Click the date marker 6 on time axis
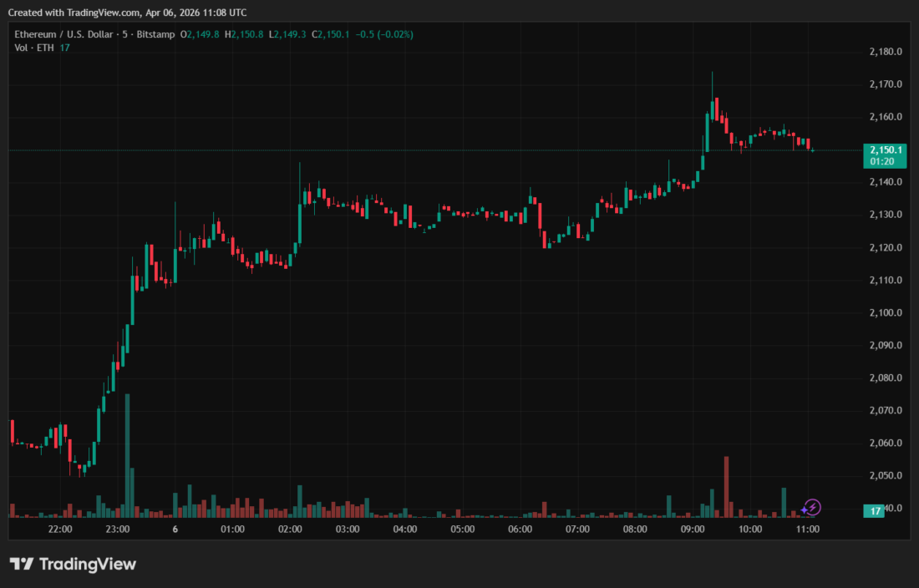Viewport: 919px width, 588px height. point(175,530)
